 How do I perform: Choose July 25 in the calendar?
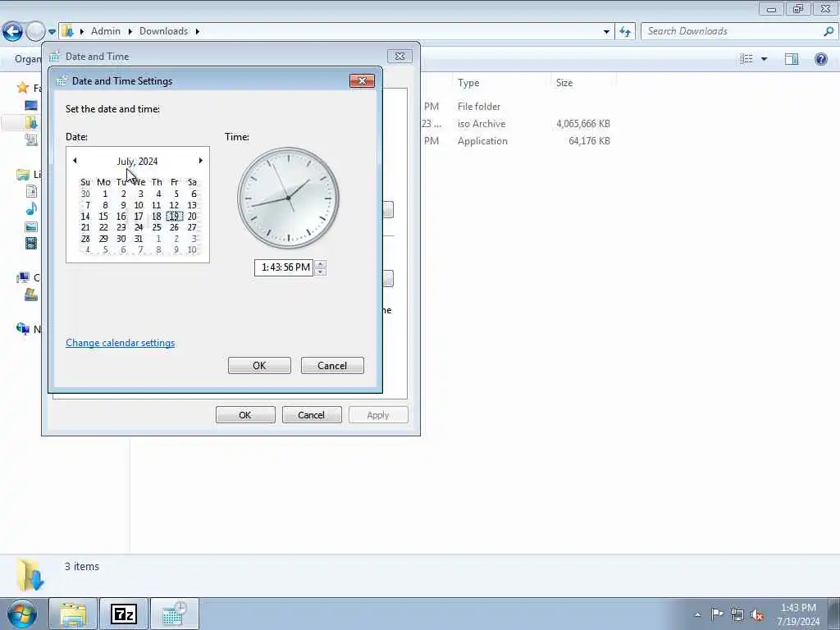[x=157, y=228]
